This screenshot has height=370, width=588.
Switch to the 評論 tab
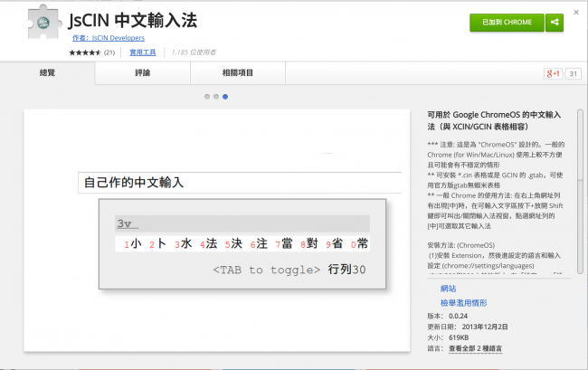click(x=143, y=72)
